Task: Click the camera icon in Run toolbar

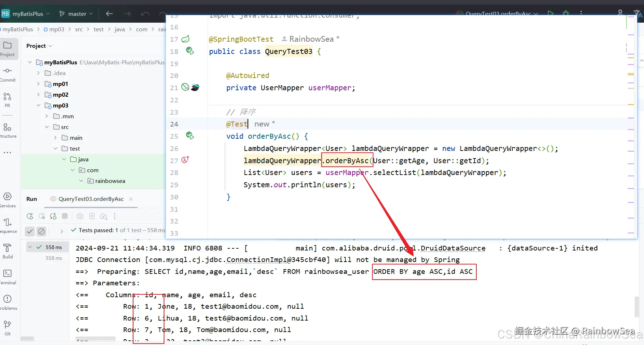Action: coord(80,216)
